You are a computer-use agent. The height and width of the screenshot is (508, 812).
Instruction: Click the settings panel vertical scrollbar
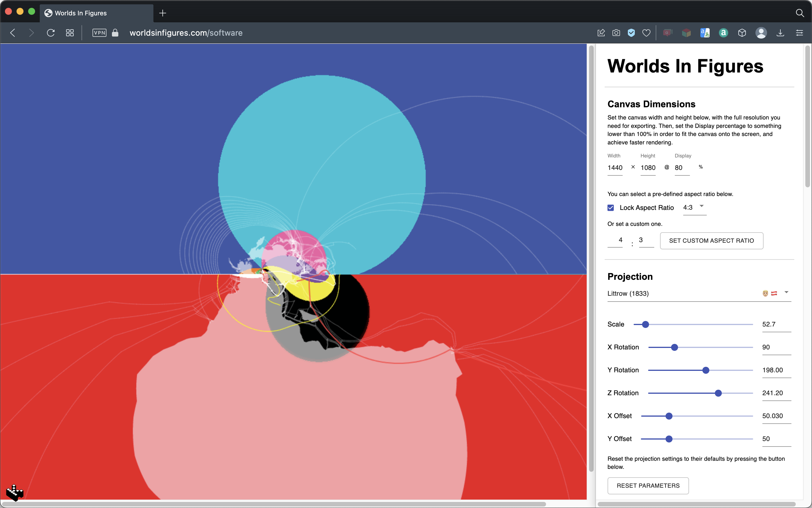pos(807,116)
